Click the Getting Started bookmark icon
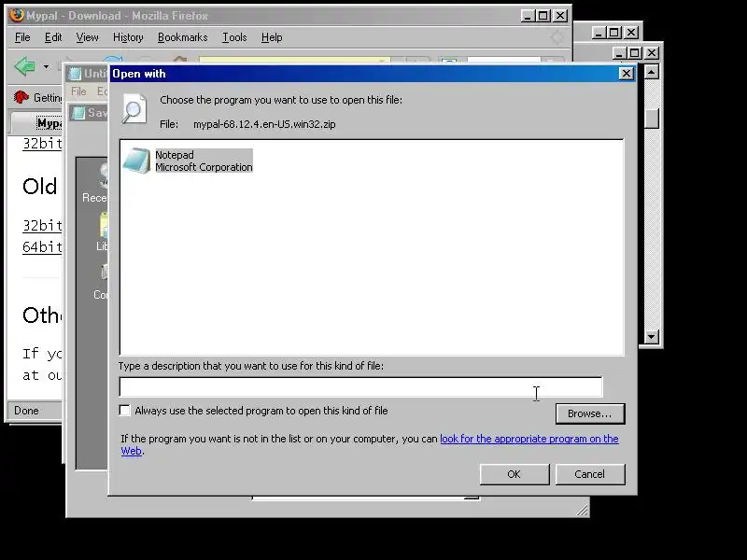 pyautogui.click(x=21, y=98)
